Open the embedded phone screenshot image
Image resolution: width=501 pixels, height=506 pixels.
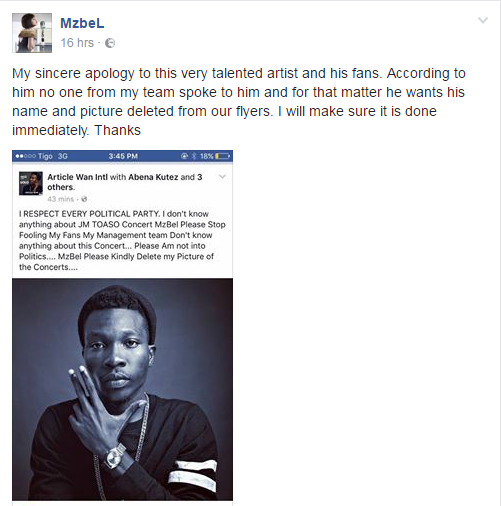pyautogui.click(x=122, y=325)
